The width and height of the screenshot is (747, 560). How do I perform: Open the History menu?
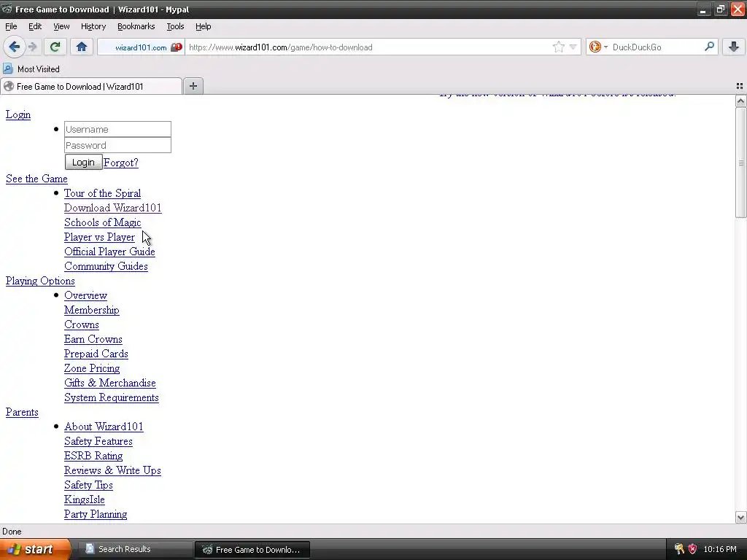click(93, 26)
